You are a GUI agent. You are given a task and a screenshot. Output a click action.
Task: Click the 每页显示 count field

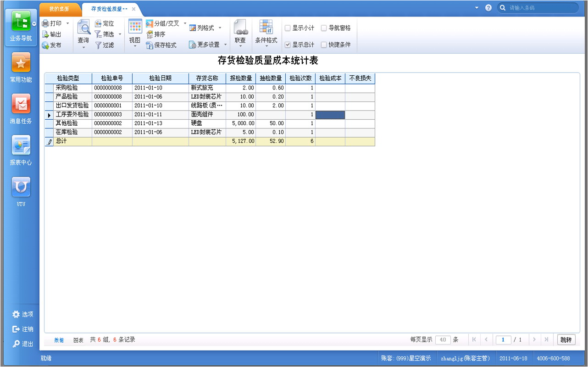coord(443,340)
